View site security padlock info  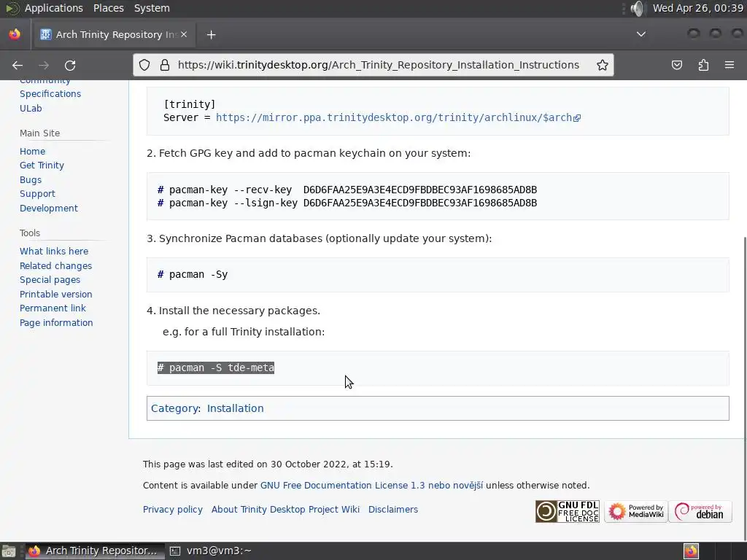coord(165,65)
